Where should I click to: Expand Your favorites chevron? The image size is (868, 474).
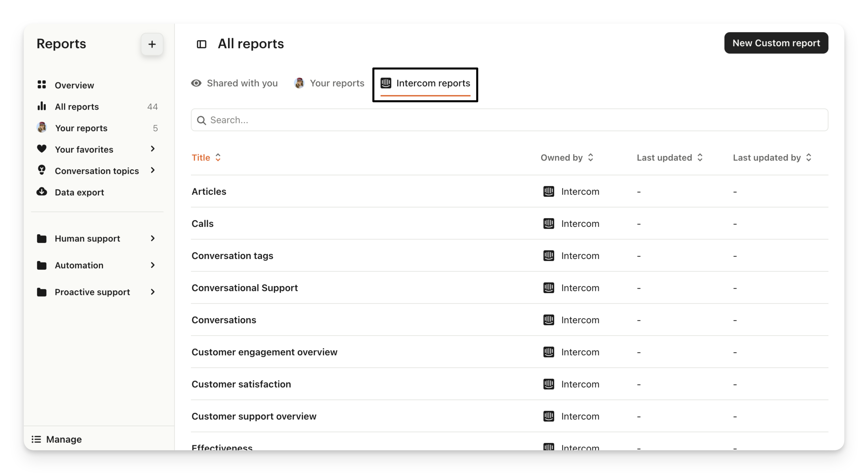point(153,149)
